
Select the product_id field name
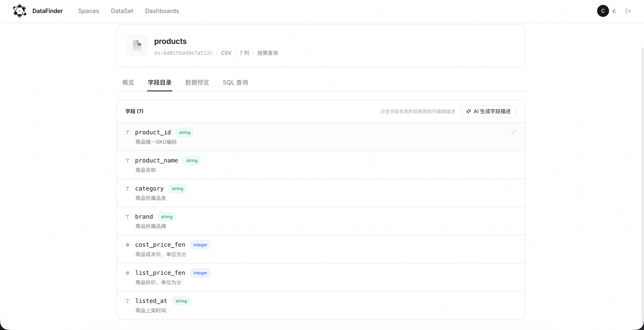[153, 132]
